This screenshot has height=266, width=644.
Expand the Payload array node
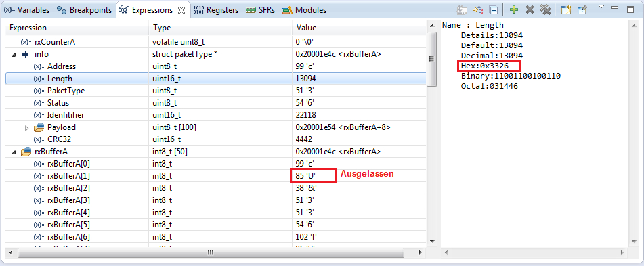pyautogui.click(x=26, y=128)
